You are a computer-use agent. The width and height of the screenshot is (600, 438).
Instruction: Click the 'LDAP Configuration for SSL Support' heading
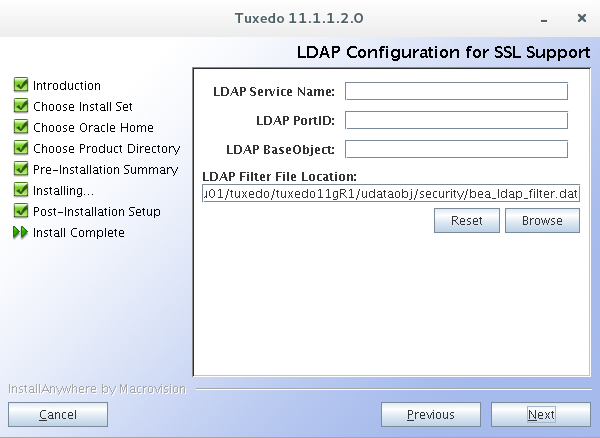[443, 52]
